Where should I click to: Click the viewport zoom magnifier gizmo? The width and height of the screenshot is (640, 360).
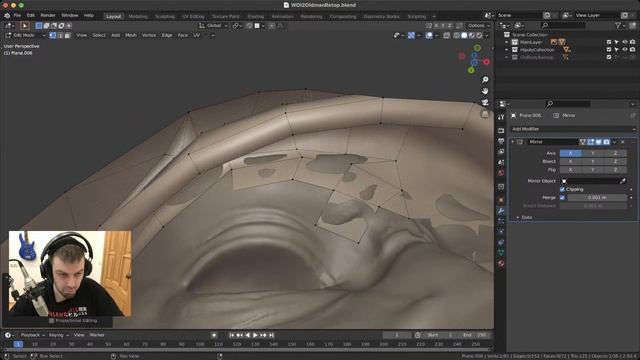click(485, 80)
